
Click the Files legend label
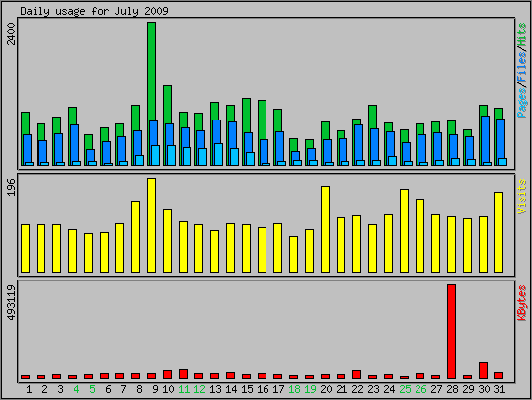pos(522,65)
